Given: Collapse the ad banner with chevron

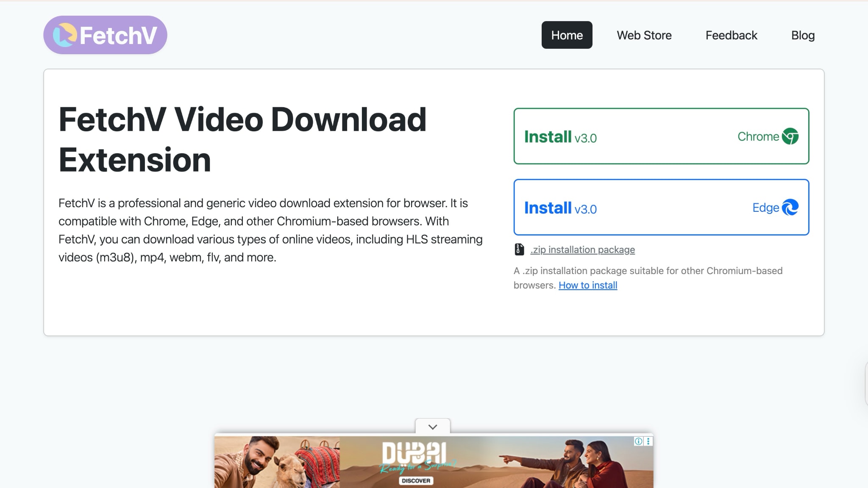Looking at the screenshot, I should [432, 427].
